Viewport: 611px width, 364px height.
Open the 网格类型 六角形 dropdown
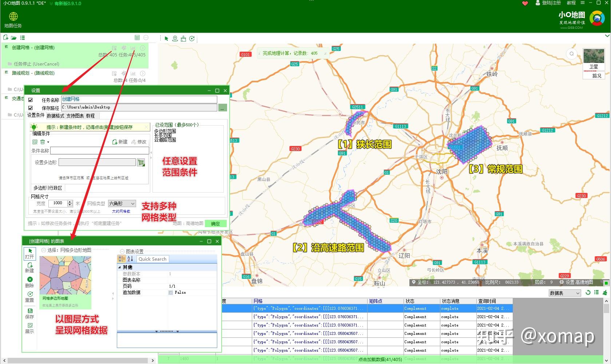[x=122, y=203]
